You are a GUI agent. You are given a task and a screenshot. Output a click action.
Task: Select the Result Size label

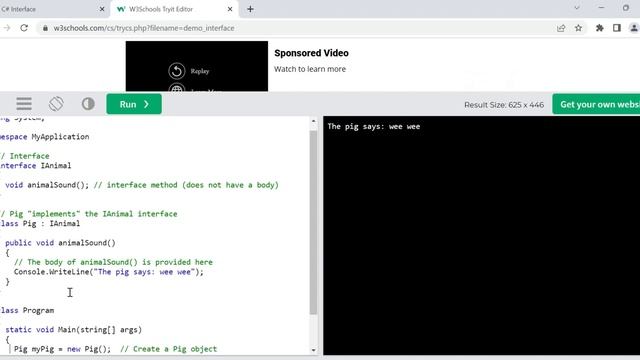(504, 105)
